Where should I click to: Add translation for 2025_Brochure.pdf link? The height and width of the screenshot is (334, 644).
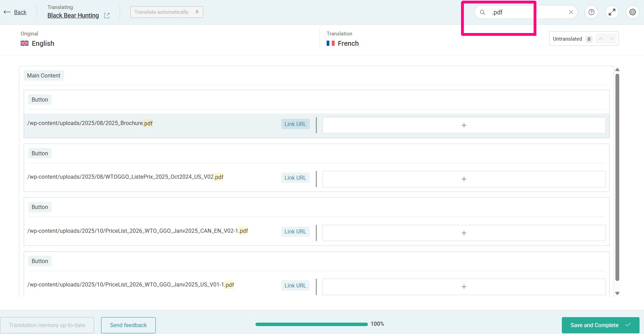464,125
